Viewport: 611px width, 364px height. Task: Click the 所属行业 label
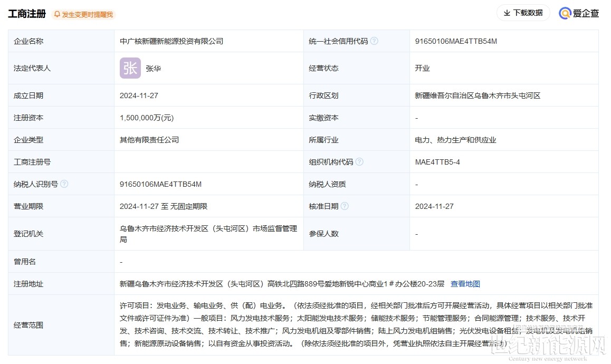point(323,140)
